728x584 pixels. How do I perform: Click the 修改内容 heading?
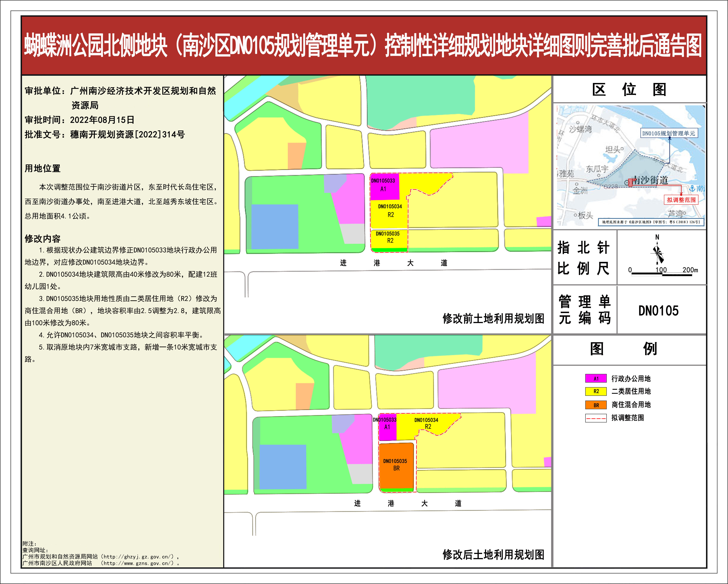coord(43,239)
